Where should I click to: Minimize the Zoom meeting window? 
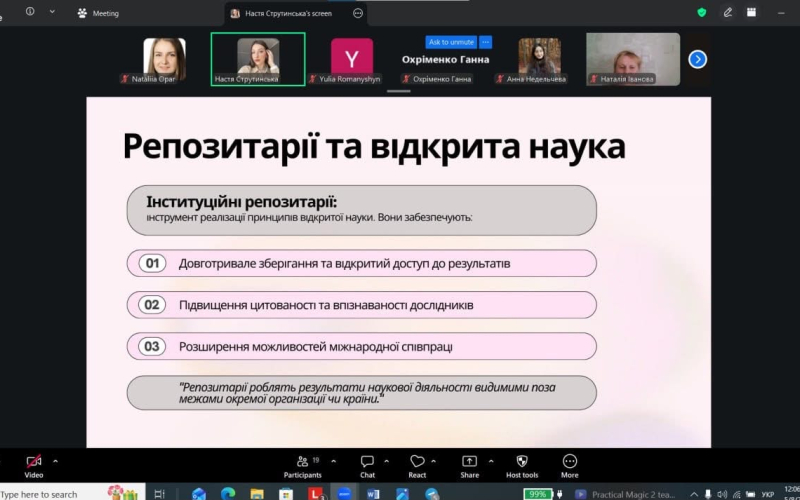pos(781,13)
